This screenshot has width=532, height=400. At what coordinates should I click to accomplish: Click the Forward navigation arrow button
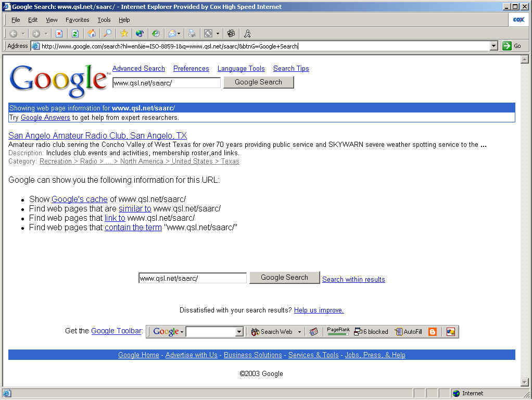click(36, 34)
